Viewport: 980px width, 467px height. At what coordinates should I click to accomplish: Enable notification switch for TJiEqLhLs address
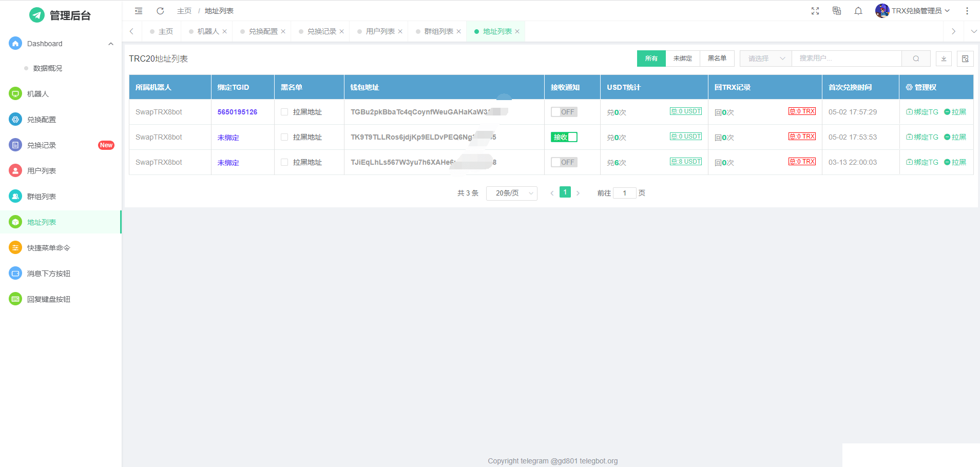point(564,162)
